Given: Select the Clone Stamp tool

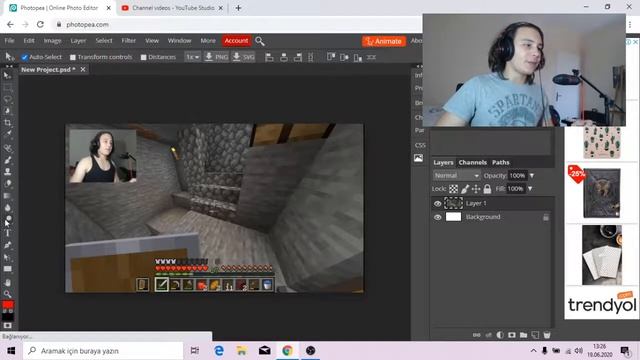Looking at the screenshot, I should [x=7, y=172].
